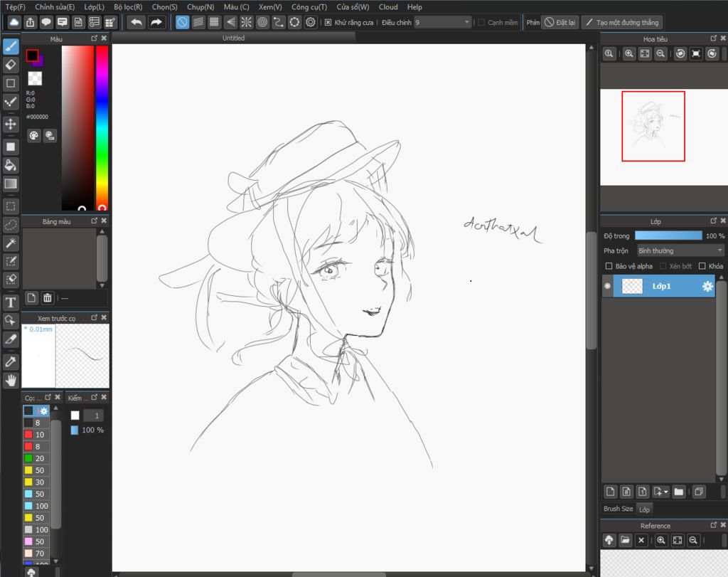Viewport: 728px width, 577px height.
Task: Click Tạo một đường thẳng button
Action: 622,22
